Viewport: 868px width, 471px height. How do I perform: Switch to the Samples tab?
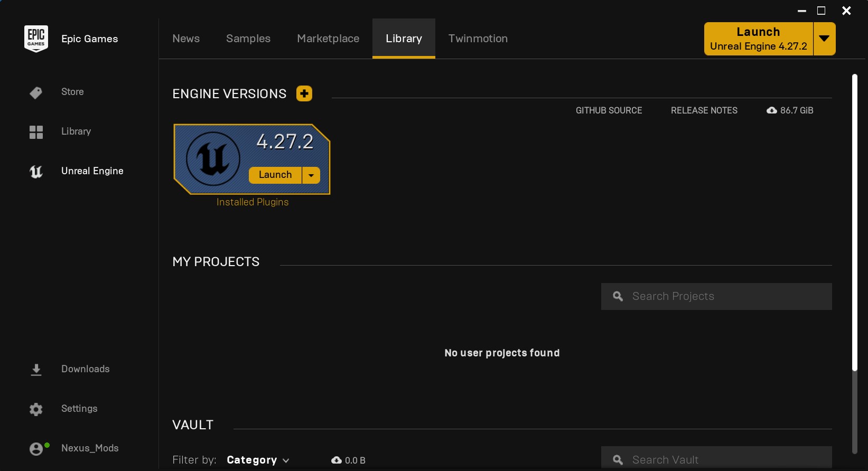tap(248, 39)
